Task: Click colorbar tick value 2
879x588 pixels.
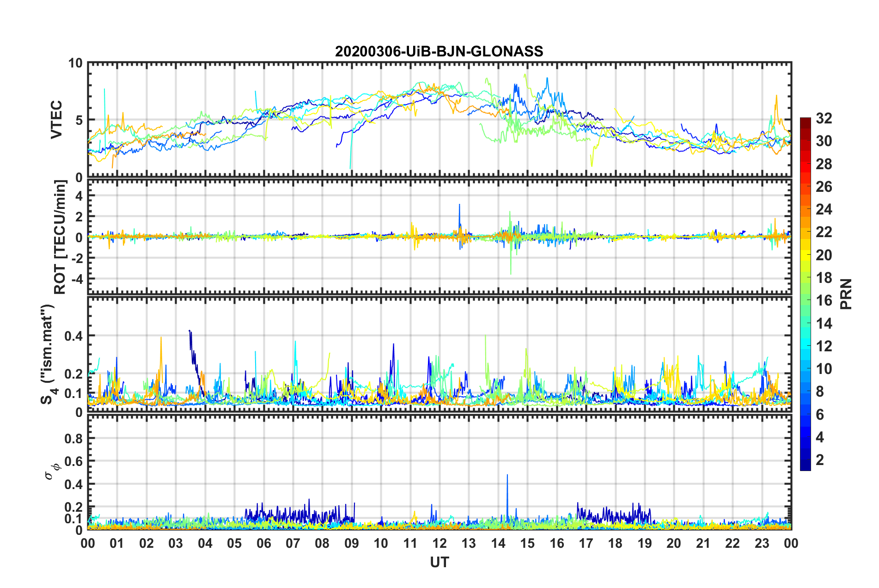Action: [820, 459]
